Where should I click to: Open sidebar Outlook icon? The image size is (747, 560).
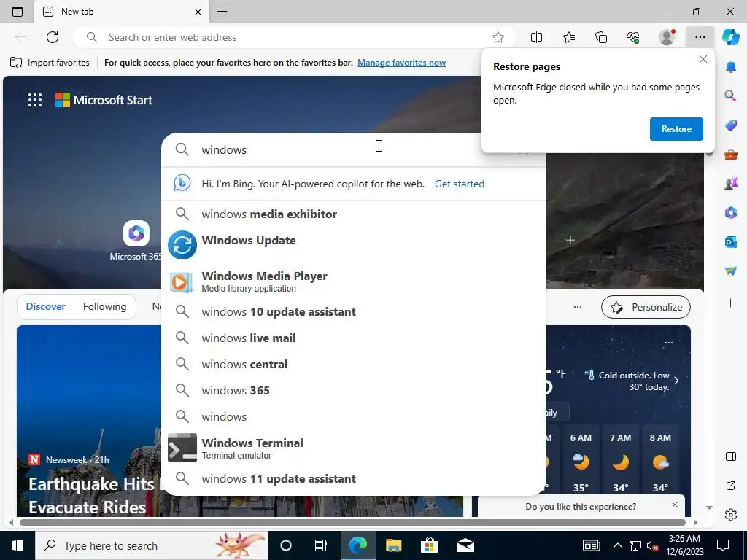point(730,242)
